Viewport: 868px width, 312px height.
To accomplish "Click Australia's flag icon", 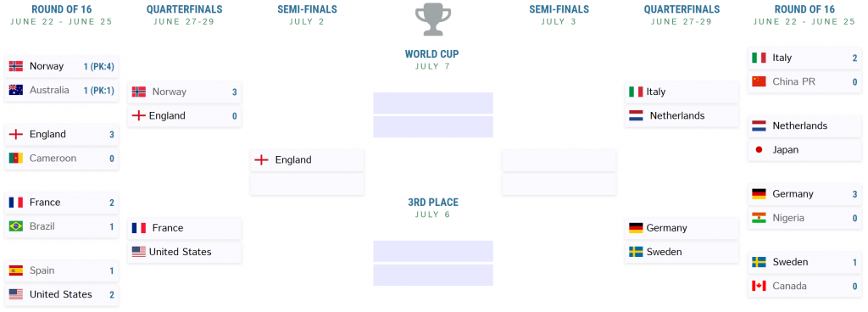I will click(x=16, y=90).
